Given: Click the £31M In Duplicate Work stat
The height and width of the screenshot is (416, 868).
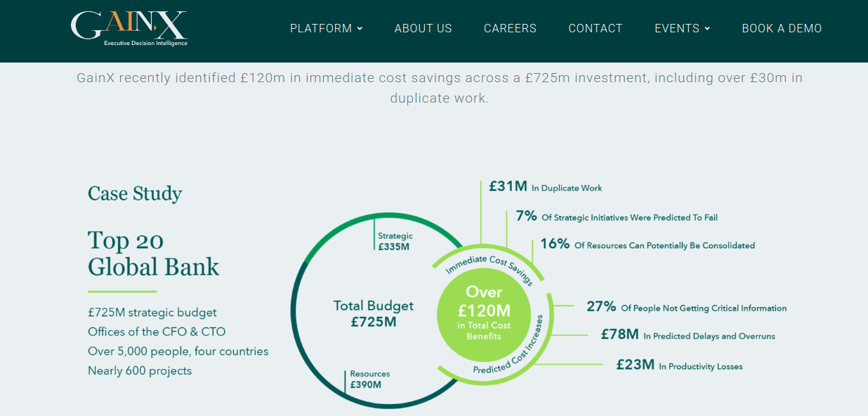Looking at the screenshot, I should coord(546,187).
